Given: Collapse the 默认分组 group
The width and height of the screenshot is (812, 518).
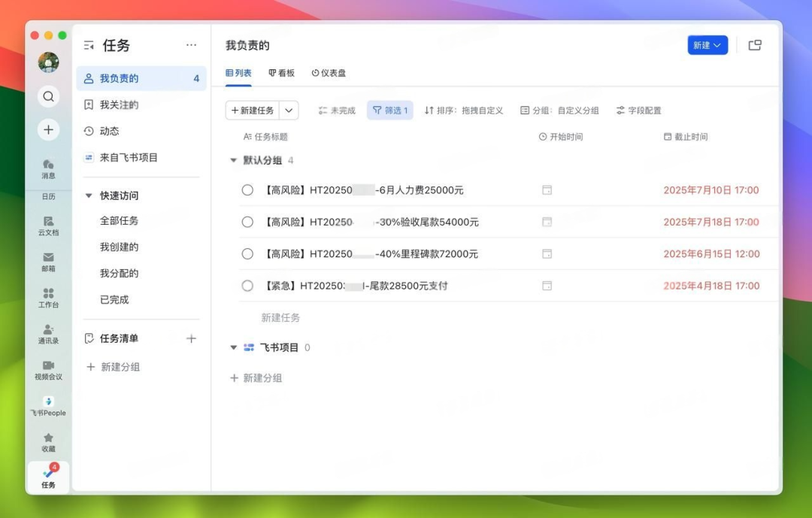Looking at the screenshot, I should 233,160.
